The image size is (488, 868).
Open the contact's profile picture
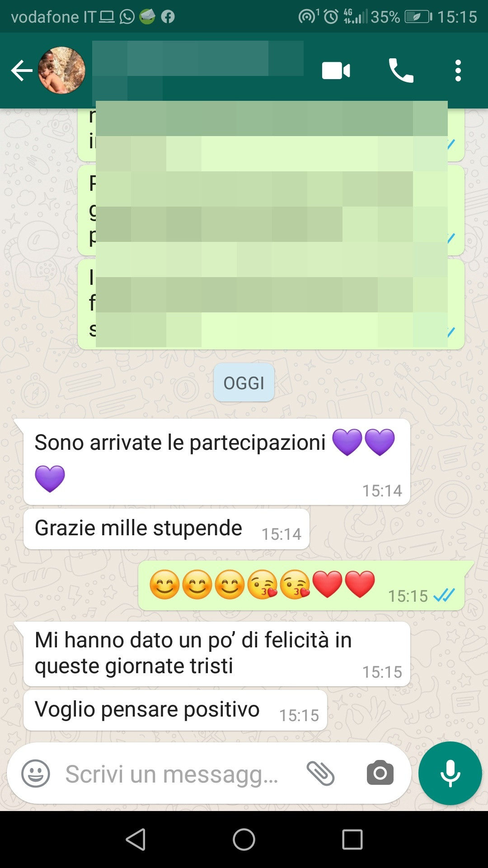tap(61, 71)
